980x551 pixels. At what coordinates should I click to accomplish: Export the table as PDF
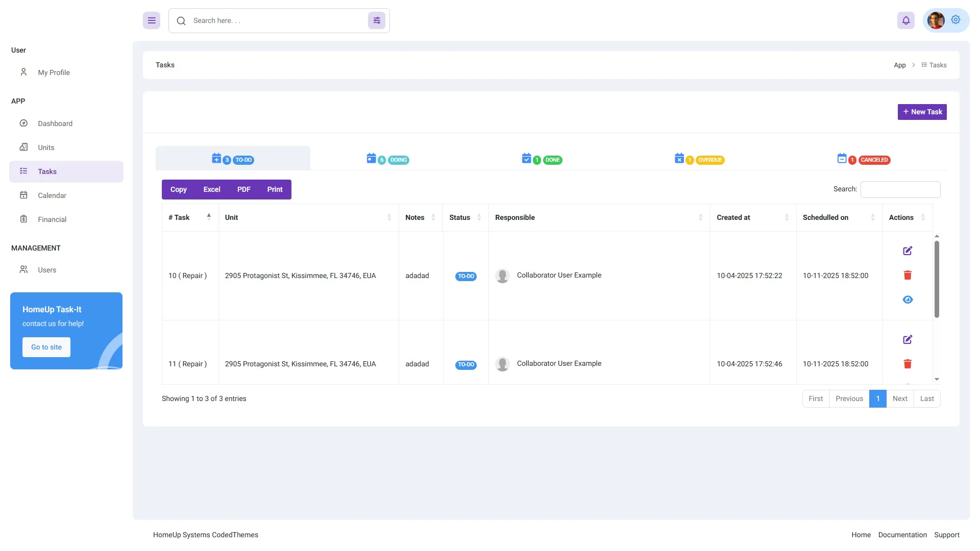coord(244,189)
